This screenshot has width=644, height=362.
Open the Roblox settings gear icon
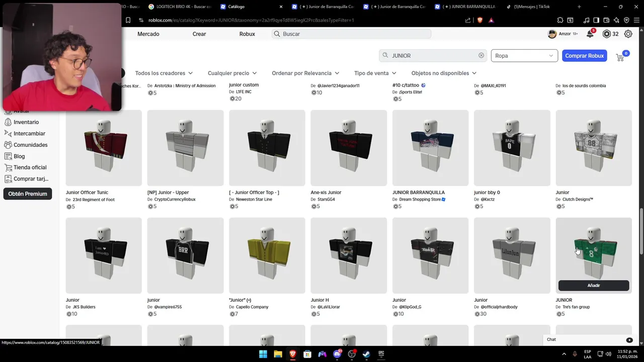[x=628, y=34]
